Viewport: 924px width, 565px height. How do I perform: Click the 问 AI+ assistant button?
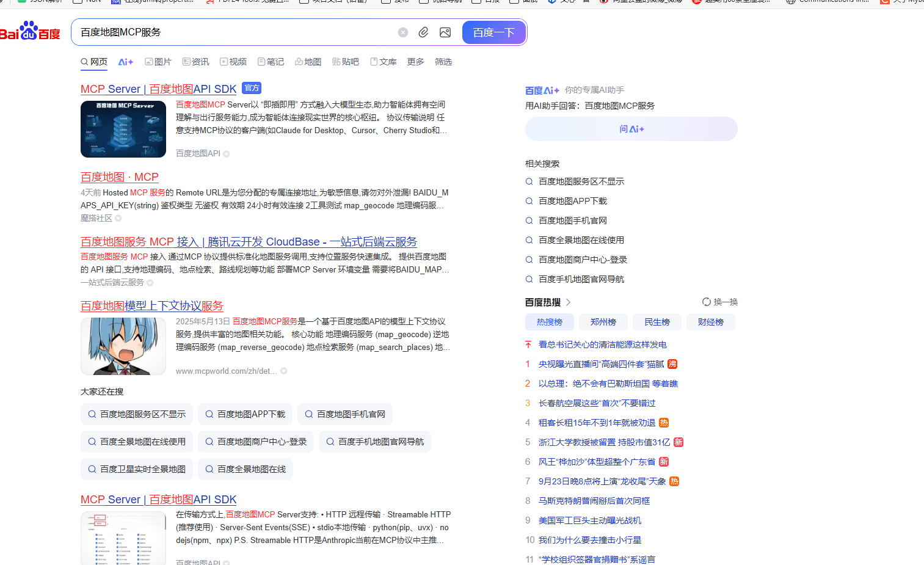click(x=631, y=129)
